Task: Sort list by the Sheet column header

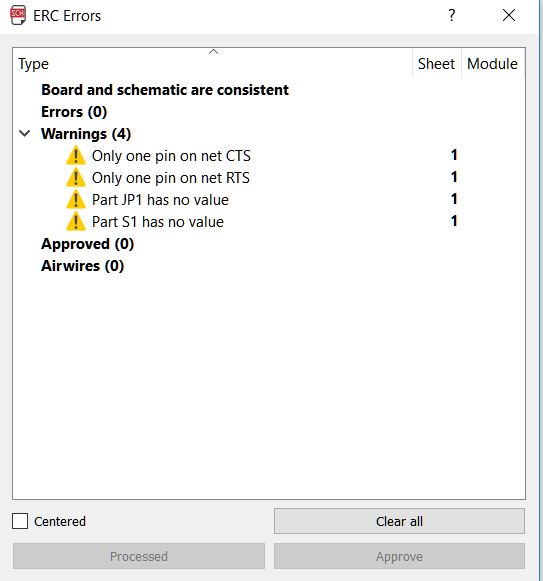Action: pyautogui.click(x=436, y=64)
